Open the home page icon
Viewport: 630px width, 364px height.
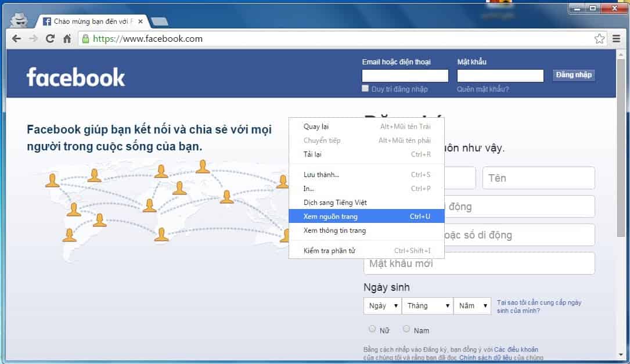[x=67, y=38]
